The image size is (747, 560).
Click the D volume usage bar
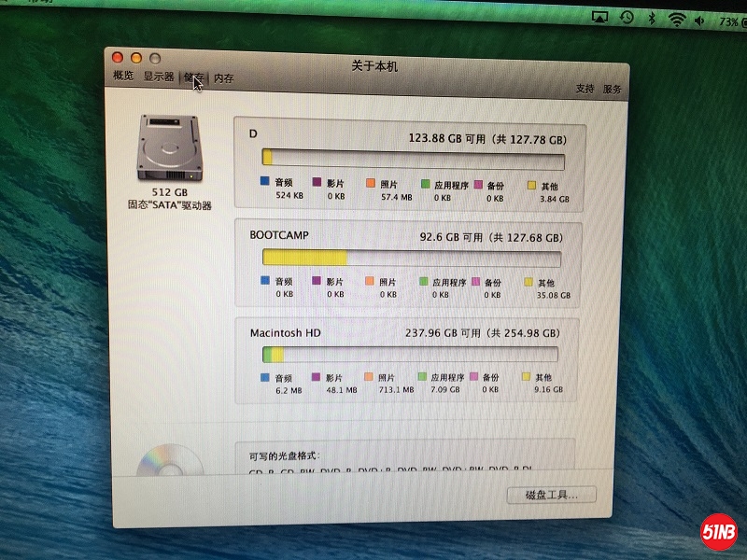pyautogui.click(x=413, y=159)
